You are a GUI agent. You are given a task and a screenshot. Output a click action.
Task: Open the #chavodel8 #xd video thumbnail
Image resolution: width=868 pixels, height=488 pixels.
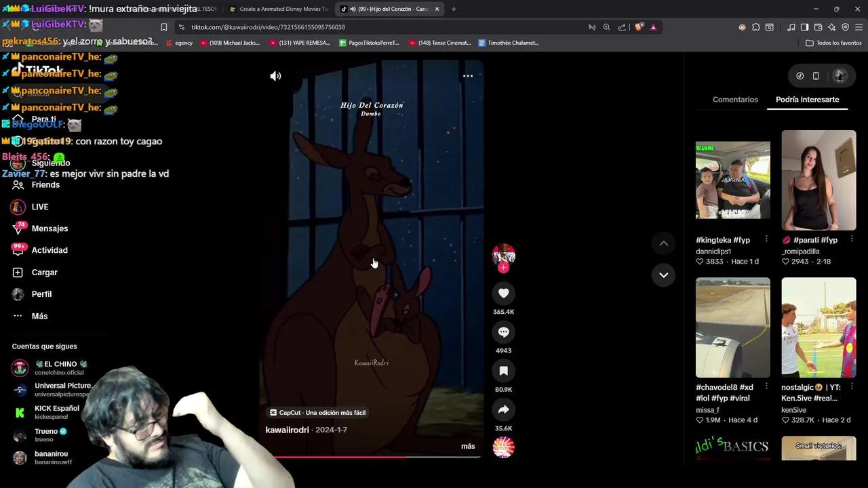click(x=733, y=327)
